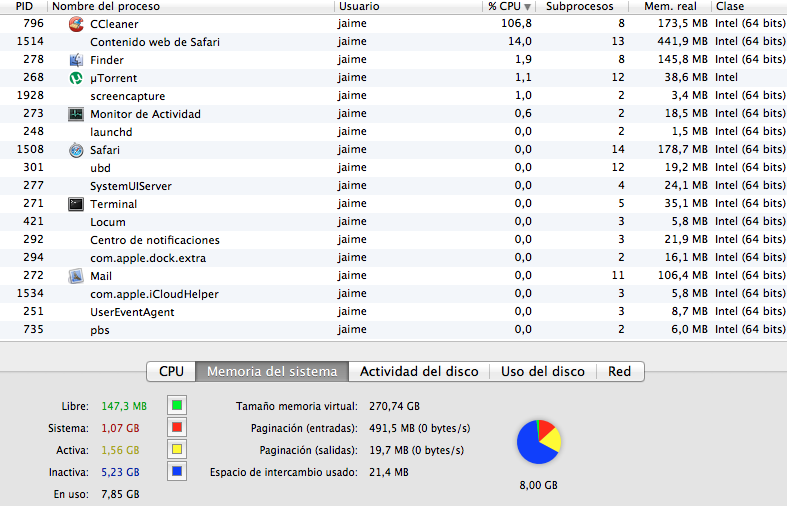The image size is (787, 506).
Task: Select the Memoria del sistema tab
Action: coord(272,371)
